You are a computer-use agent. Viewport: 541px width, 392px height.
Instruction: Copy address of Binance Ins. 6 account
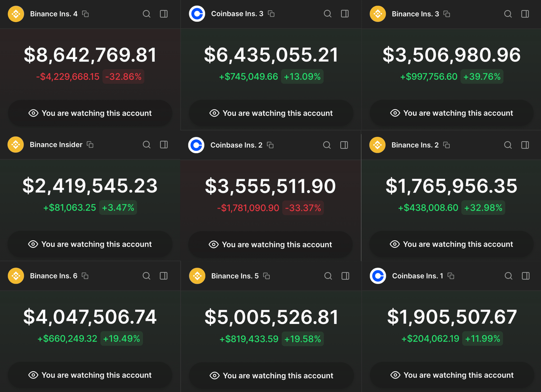pyautogui.click(x=85, y=276)
